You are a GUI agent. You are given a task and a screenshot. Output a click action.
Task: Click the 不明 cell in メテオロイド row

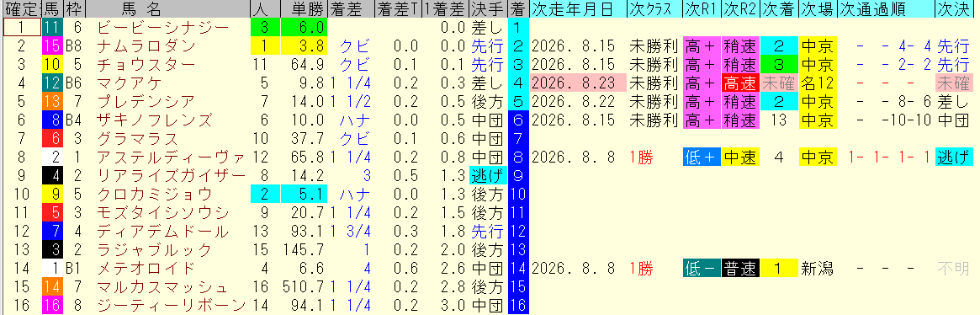(953, 268)
